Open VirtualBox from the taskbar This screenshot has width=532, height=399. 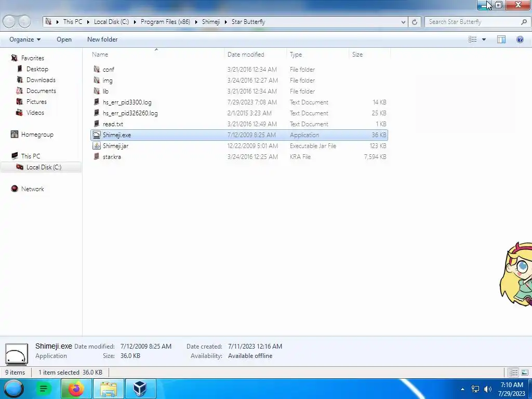140,389
